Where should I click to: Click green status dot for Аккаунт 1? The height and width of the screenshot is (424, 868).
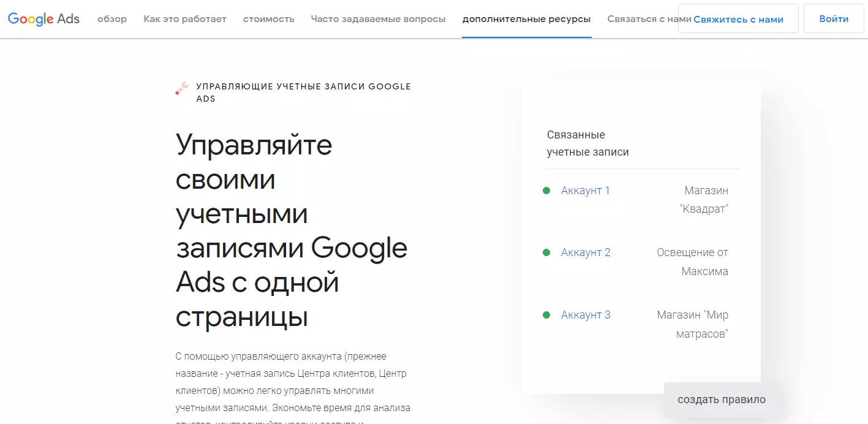[x=546, y=191]
